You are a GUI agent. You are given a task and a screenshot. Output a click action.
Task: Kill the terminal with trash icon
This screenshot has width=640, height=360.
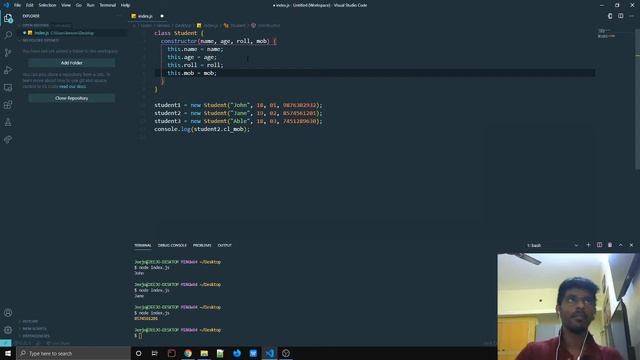[610, 245]
